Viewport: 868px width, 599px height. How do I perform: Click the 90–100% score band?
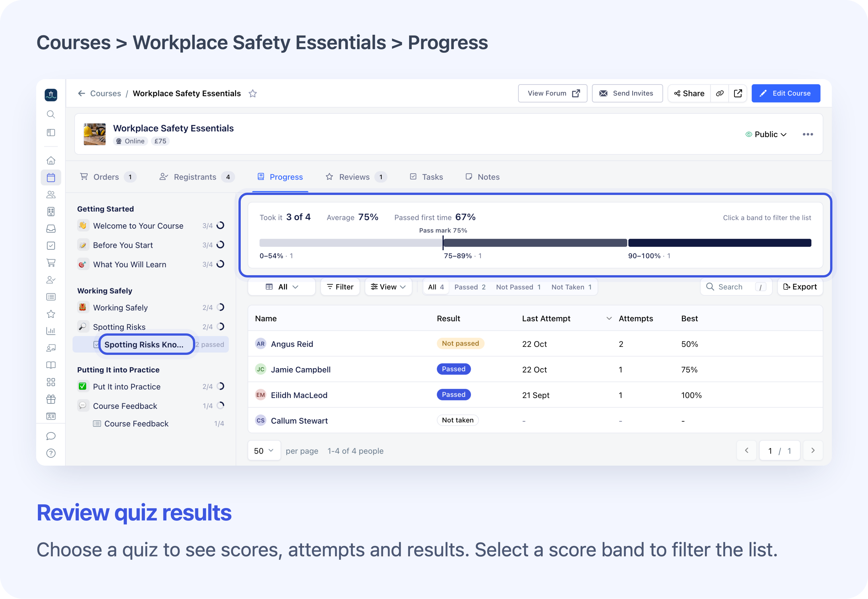(x=719, y=243)
